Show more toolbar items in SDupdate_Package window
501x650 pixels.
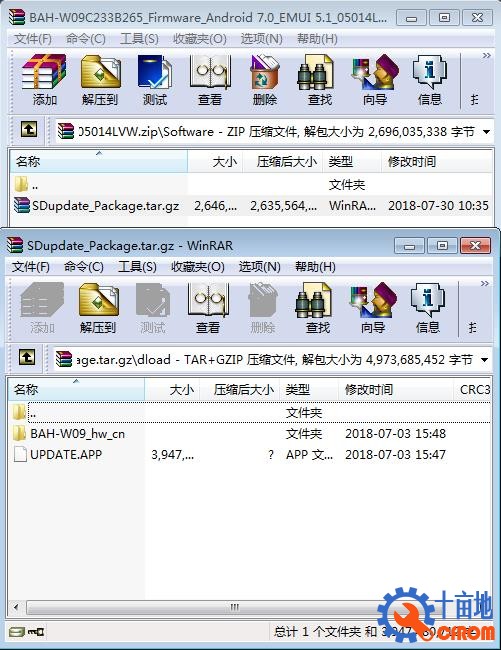(484, 284)
